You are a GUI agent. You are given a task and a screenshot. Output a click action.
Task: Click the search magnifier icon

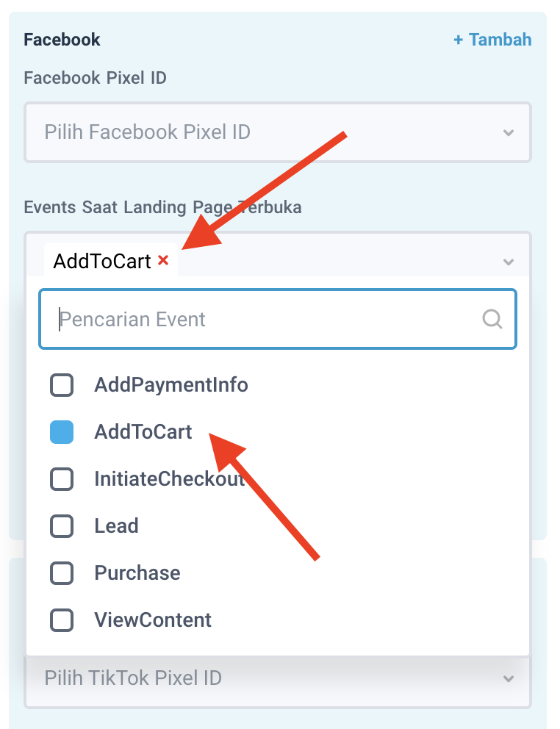coord(492,319)
